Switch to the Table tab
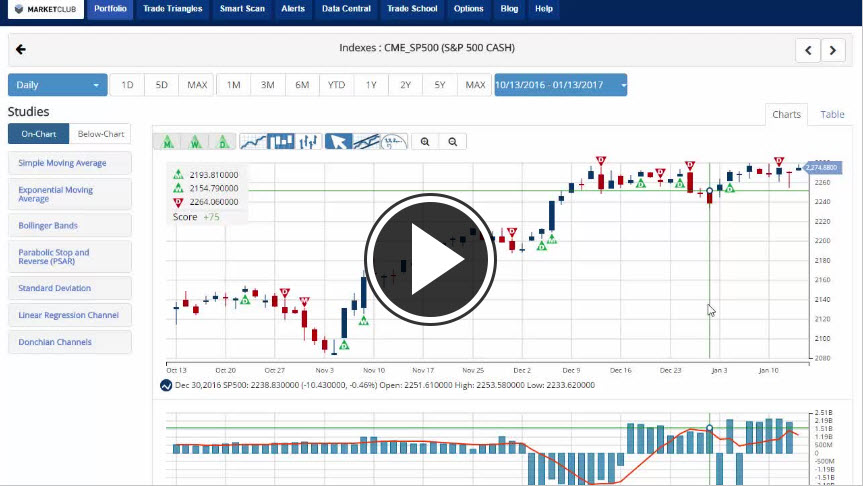The image size is (863, 486). [x=832, y=114]
